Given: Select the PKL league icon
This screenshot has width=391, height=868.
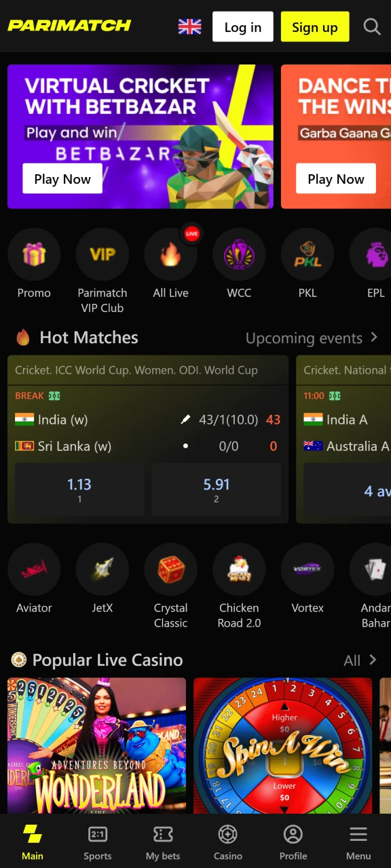Looking at the screenshot, I should click(x=308, y=254).
